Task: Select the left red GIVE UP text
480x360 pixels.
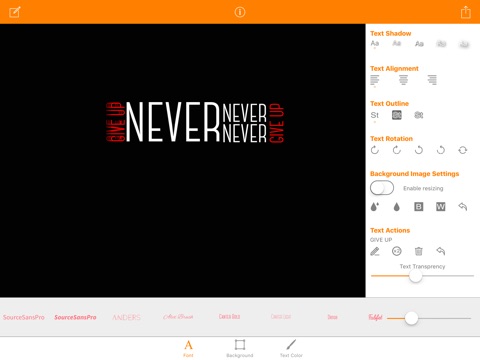Action: pyautogui.click(x=116, y=122)
